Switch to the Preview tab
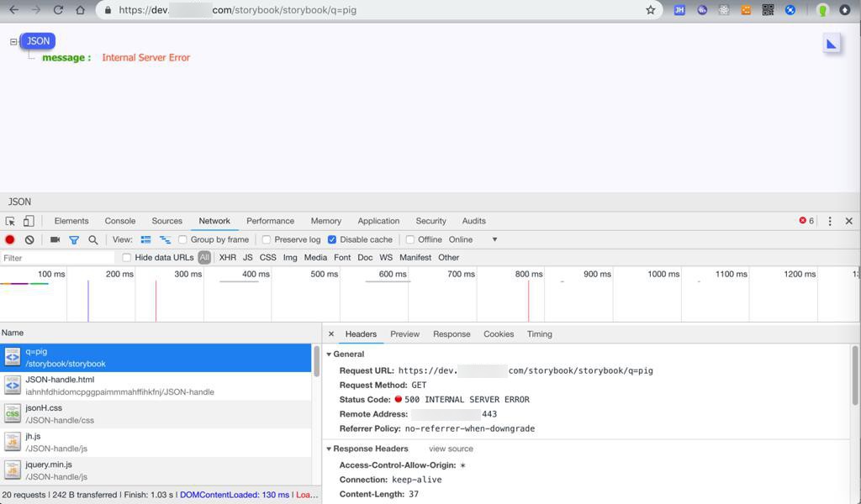861x504 pixels. coord(404,334)
